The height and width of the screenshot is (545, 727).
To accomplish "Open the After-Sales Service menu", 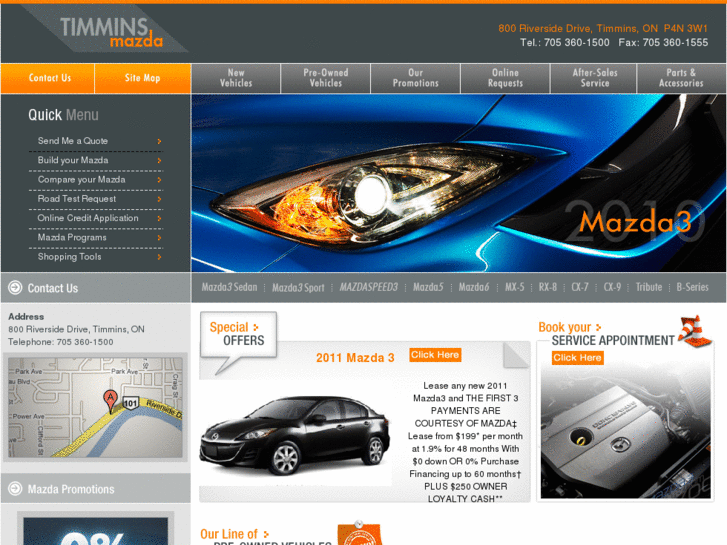I will click(594, 78).
